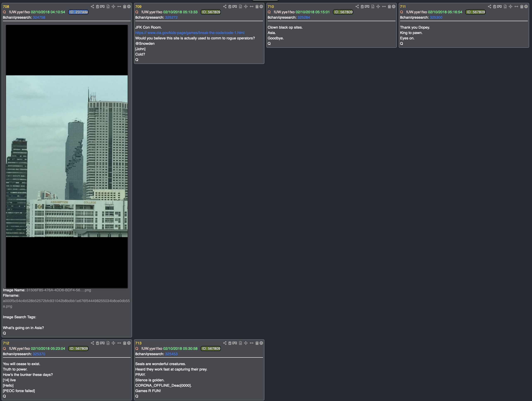The height and width of the screenshot is (401, 532).
Task: Click the horizontal resize arrows on post 709
Action: 251,6
